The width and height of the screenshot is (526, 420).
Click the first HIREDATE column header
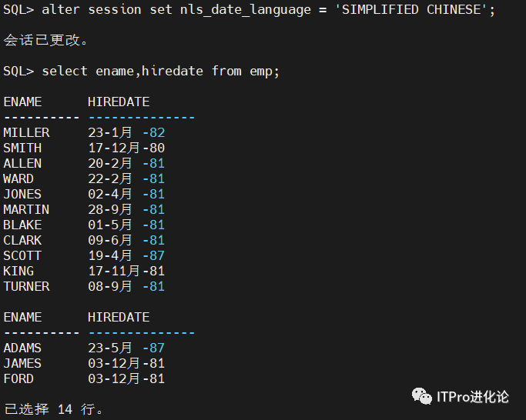[x=119, y=102]
